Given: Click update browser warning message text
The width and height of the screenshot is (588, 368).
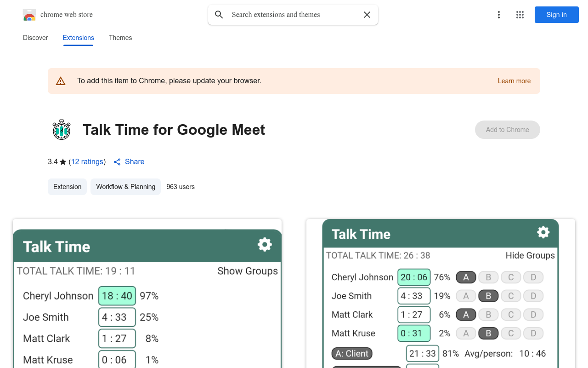Looking at the screenshot, I should pos(169,81).
